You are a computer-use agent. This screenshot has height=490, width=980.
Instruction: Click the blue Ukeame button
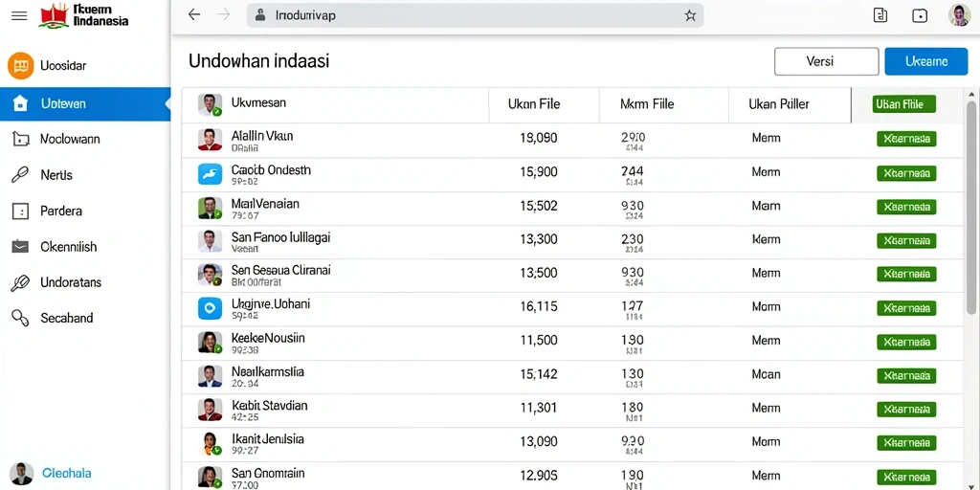926,61
